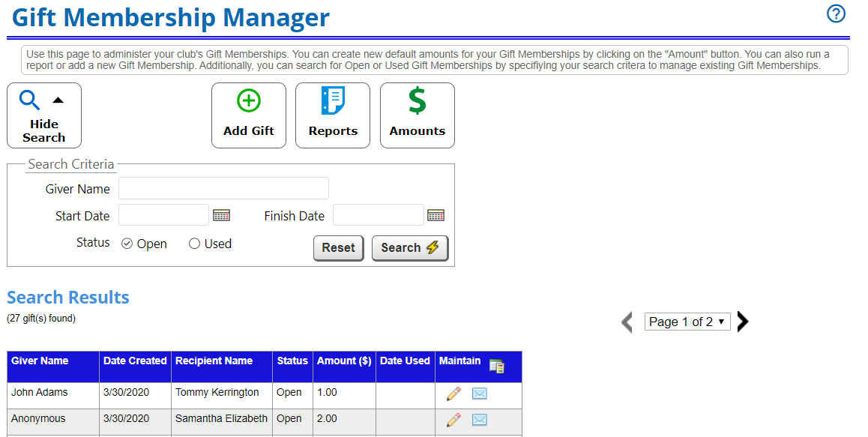Select the Open status radio button
Image resolution: width=868 pixels, height=437 pixels.
(x=127, y=244)
